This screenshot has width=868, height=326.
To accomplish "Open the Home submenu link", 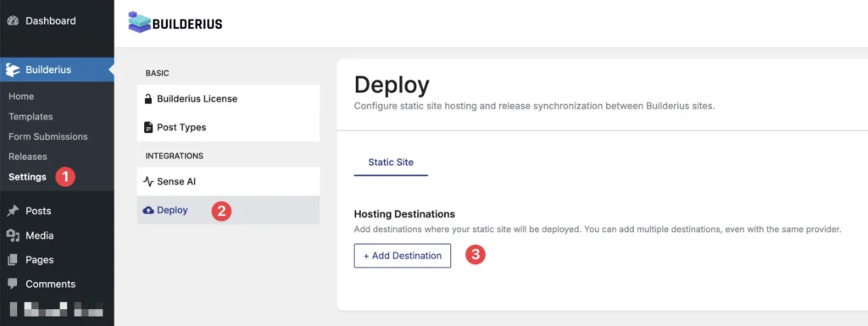I will point(21,97).
